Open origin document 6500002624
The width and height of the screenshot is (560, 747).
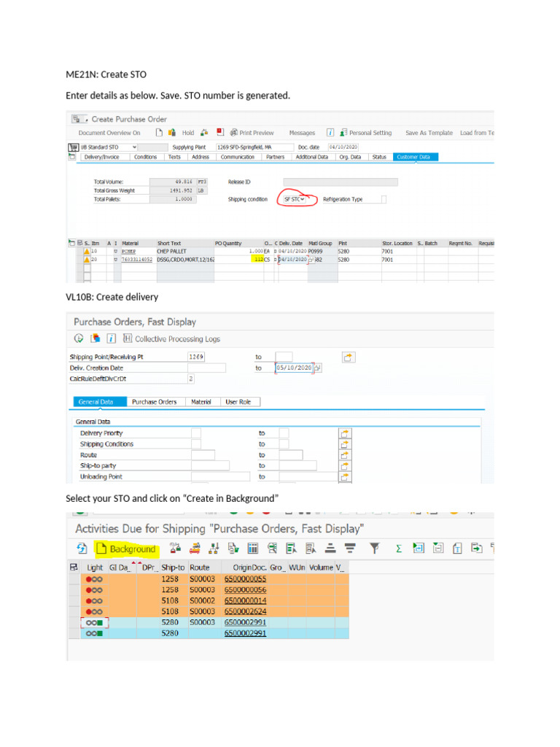click(245, 611)
